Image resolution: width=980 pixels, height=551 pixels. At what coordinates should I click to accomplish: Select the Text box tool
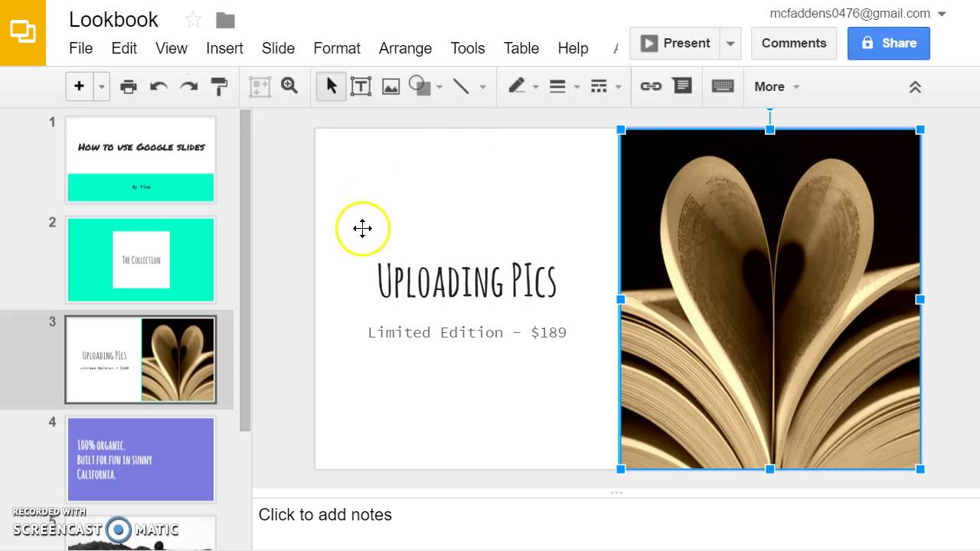point(361,86)
